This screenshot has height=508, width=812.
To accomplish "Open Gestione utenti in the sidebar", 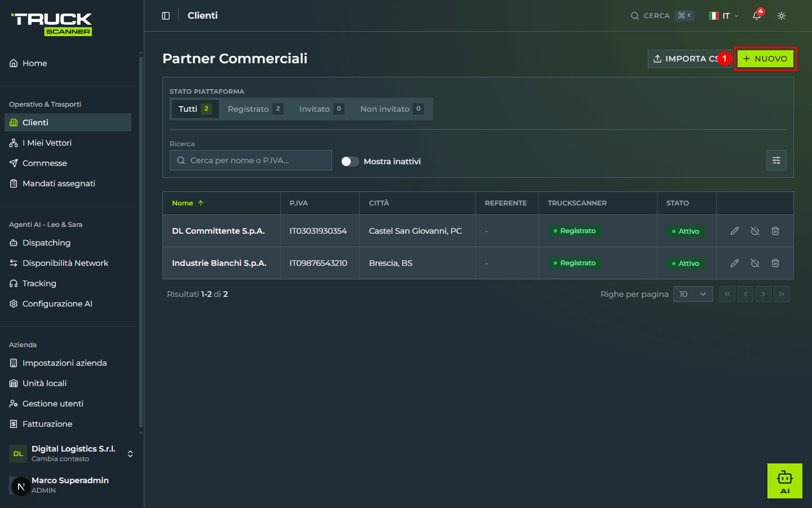I will point(68,404).
